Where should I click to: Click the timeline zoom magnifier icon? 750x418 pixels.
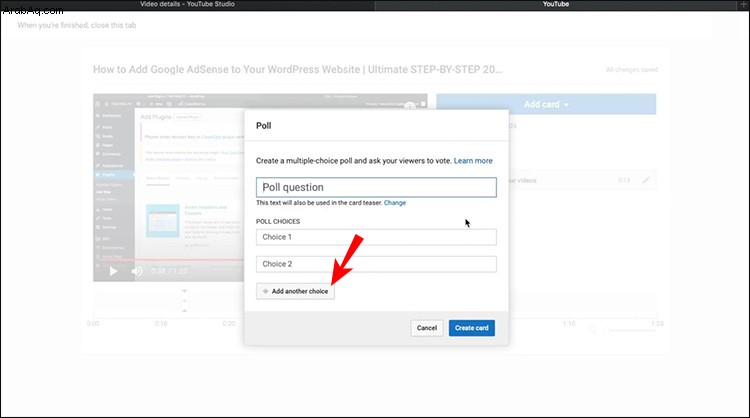click(x=593, y=330)
